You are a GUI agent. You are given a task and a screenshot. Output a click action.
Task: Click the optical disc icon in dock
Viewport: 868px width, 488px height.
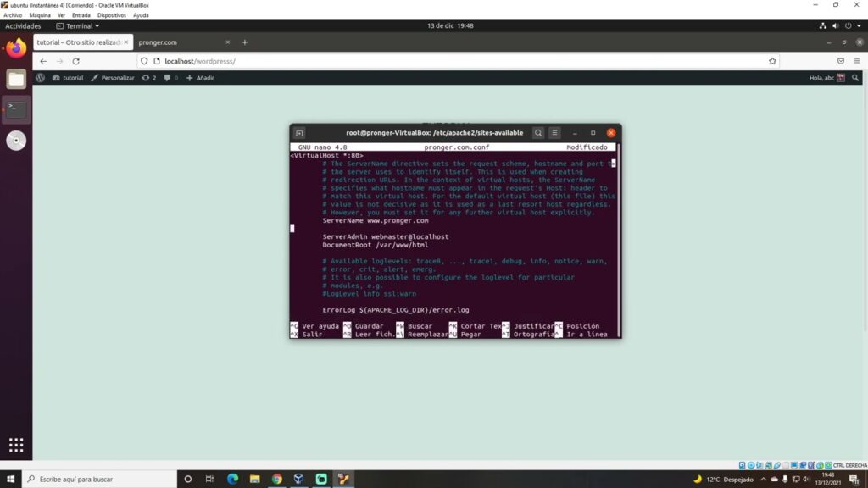pyautogui.click(x=16, y=141)
